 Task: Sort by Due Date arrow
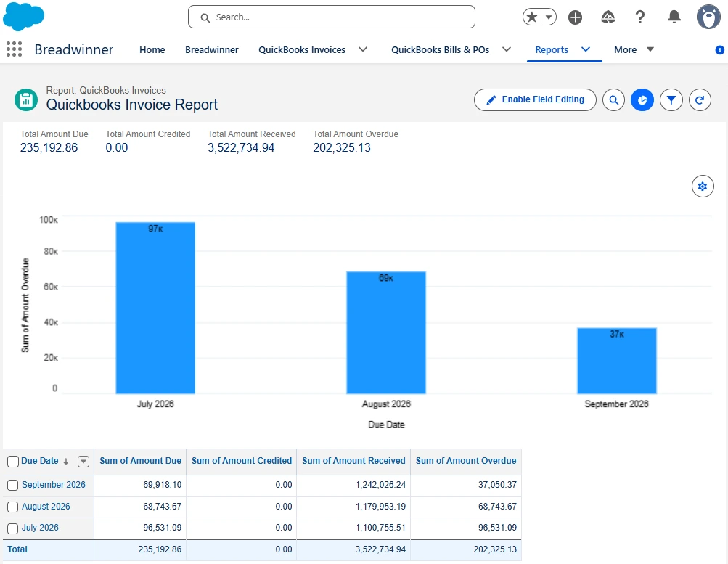point(66,462)
